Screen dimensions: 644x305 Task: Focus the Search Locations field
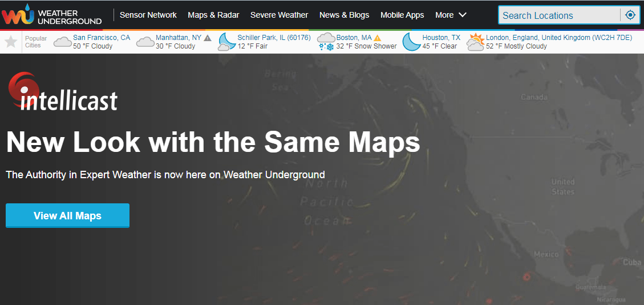pyautogui.click(x=559, y=15)
